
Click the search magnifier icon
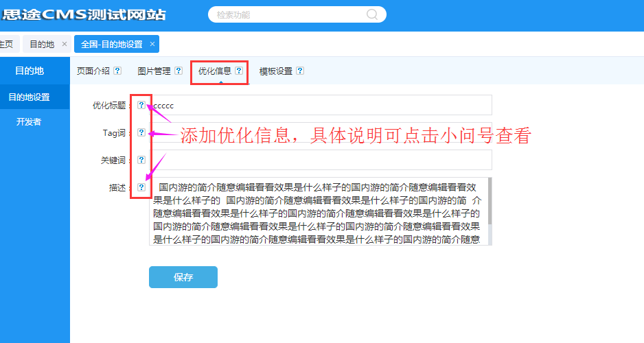tap(372, 14)
